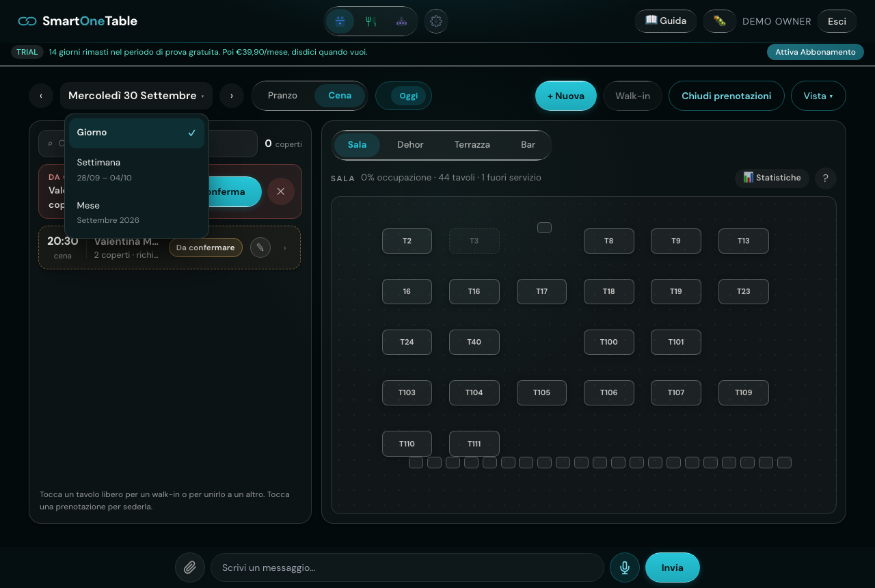875x588 pixels.
Task: Open the Guida help button
Action: (x=666, y=21)
